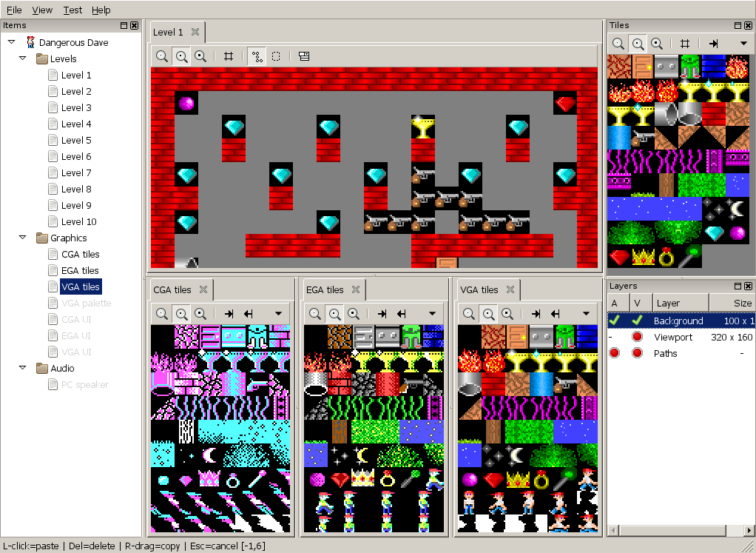Click medium zoom icon in Tiles panel
756x553 pixels.
point(638,44)
